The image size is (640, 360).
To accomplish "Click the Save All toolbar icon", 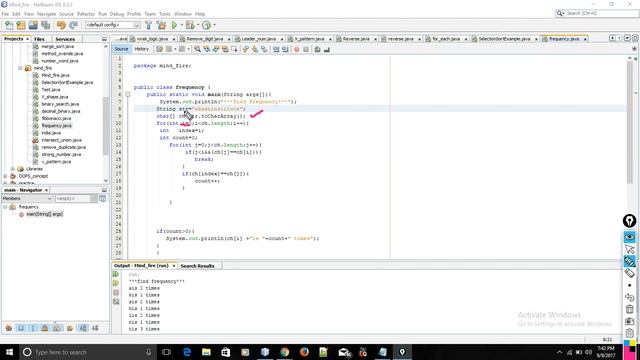I will coord(45,25).
